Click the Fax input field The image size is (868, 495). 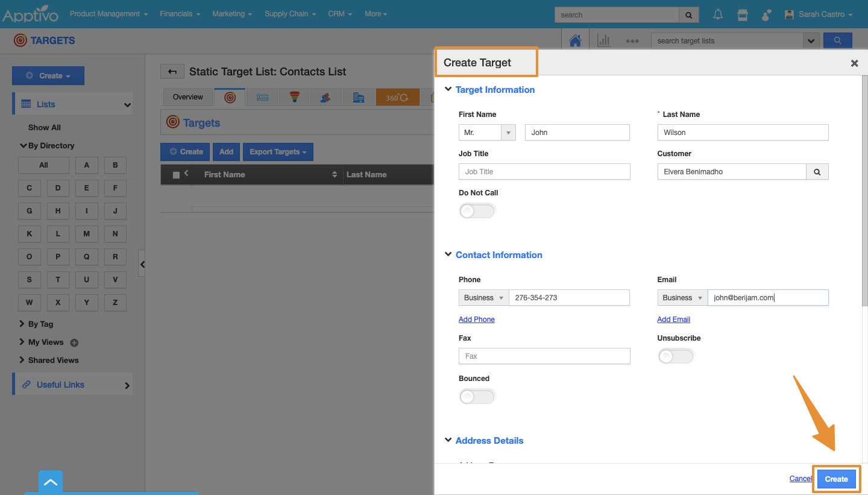point(544,356)
